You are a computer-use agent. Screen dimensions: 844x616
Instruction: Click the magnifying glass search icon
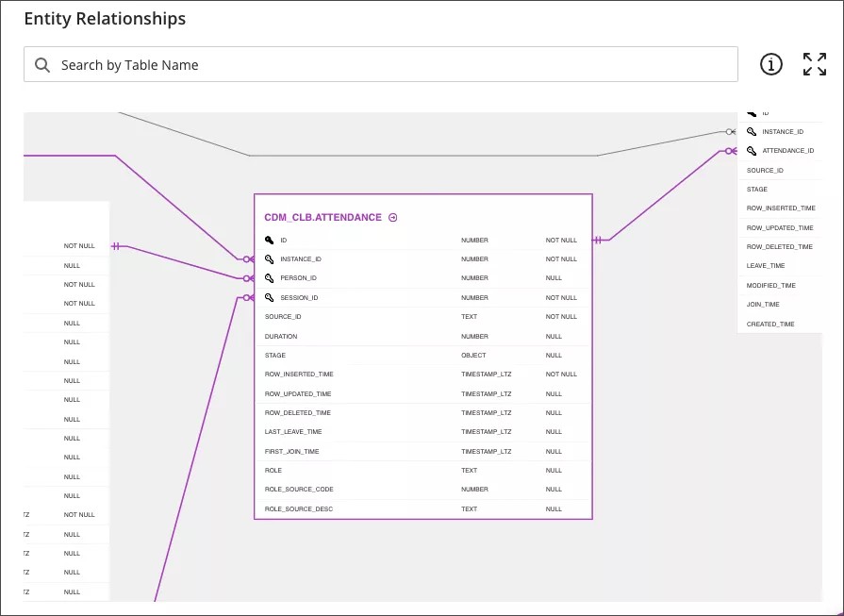pyautogui.click(x=42, y=65)
